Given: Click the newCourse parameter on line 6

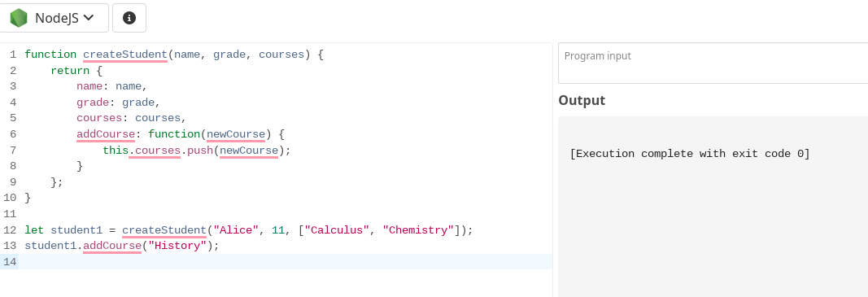Looking at the screenshot, I should (x=236, y=134).
